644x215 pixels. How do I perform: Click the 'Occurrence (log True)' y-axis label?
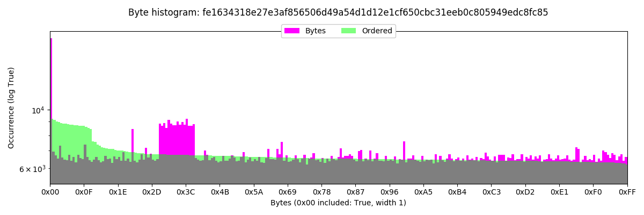point(11,107)
